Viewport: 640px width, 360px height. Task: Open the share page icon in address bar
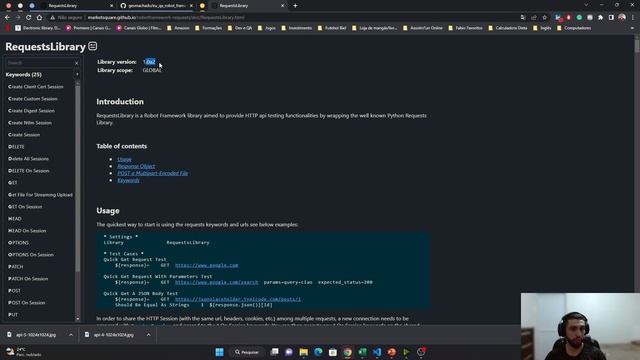pos(534,18)
